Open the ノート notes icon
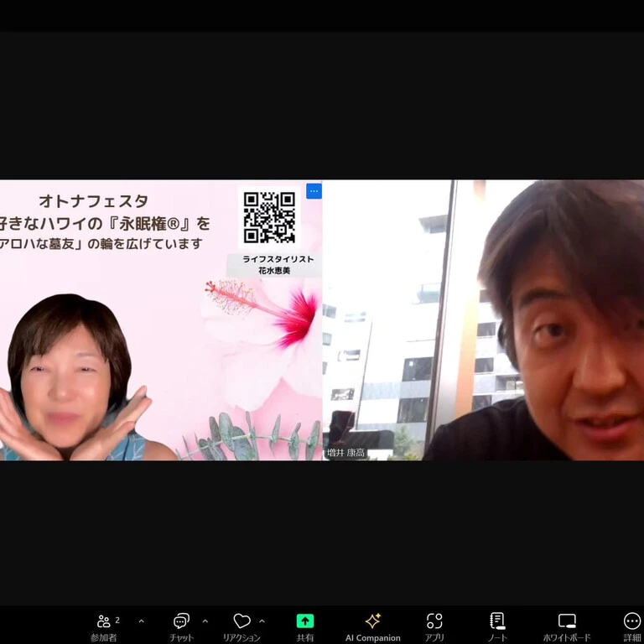The image size is (644, 644). pos(497,621)
